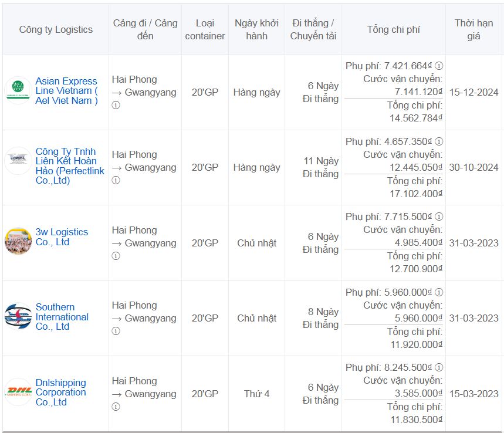Click info icon beside Phụ phí 7.421.664₫
Image resolution: width=504 pixels, height=433 pixels.
(x=439, y=66)
